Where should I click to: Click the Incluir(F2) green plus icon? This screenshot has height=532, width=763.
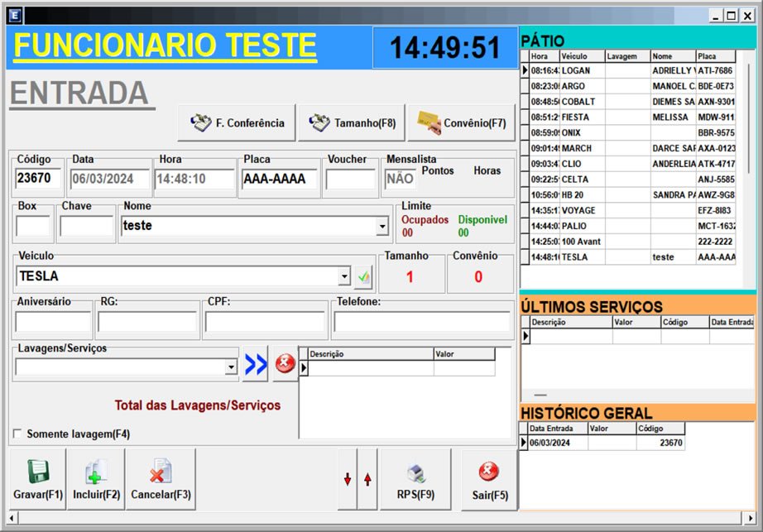tap(96, 472)
